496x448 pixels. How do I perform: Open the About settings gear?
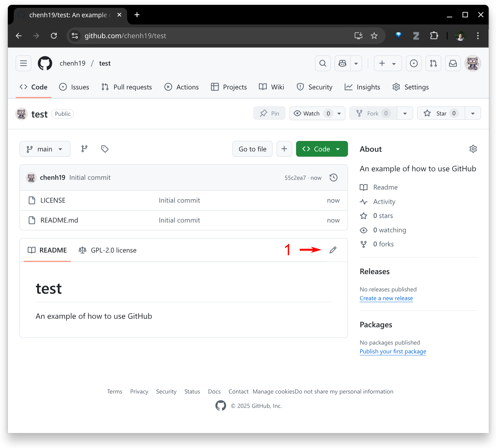[473, 149]
